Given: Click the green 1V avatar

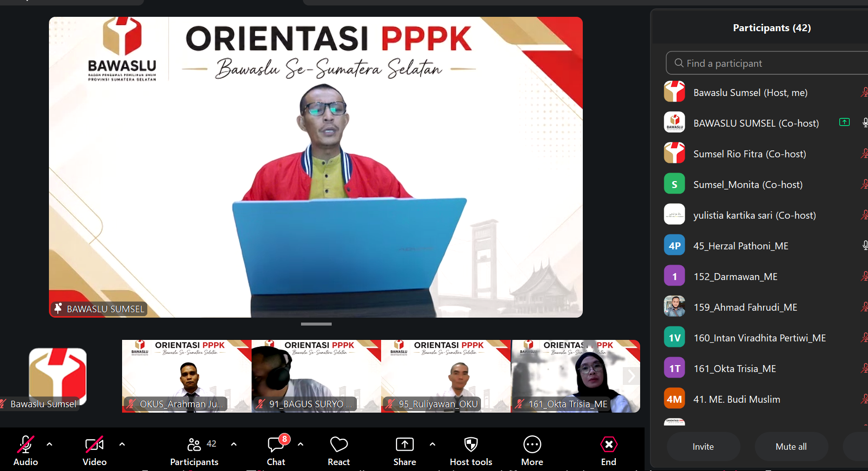Looking at the screenshot, I should pyautogui.click(x=674, y=337).
